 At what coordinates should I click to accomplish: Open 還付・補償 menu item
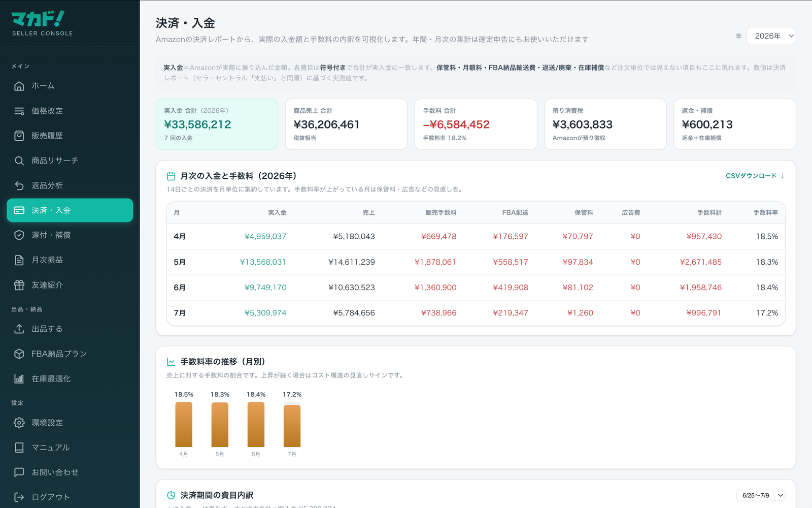(x=70, y=235)
